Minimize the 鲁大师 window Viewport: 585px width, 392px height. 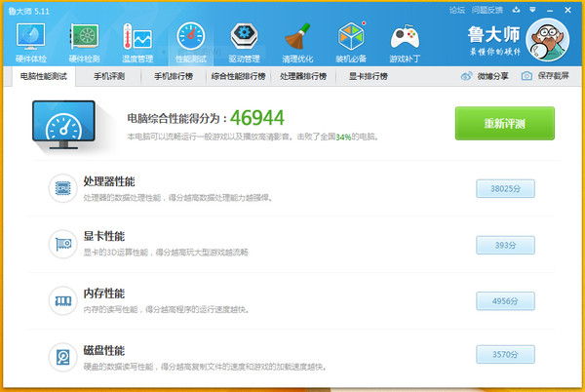550,11
